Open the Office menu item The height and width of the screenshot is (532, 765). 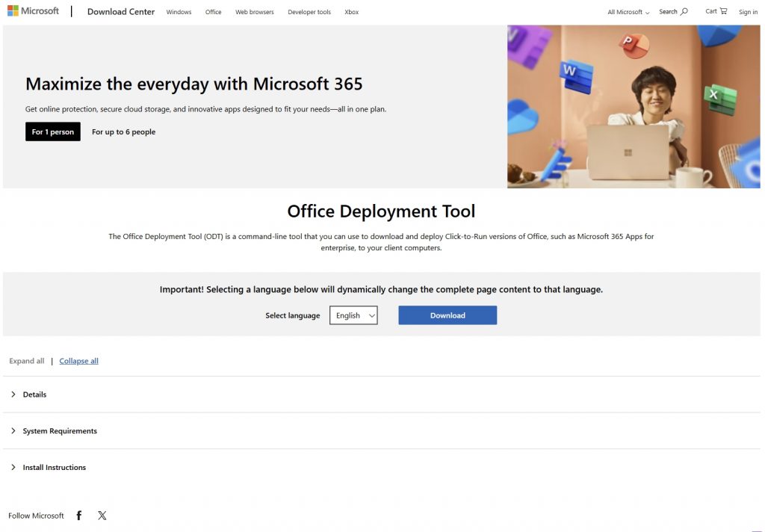coord(213,12)
